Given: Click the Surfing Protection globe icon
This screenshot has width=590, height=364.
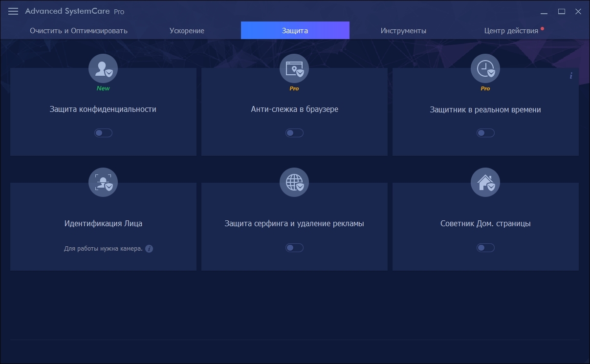Looking at the screenshot, I should (294, 182).
